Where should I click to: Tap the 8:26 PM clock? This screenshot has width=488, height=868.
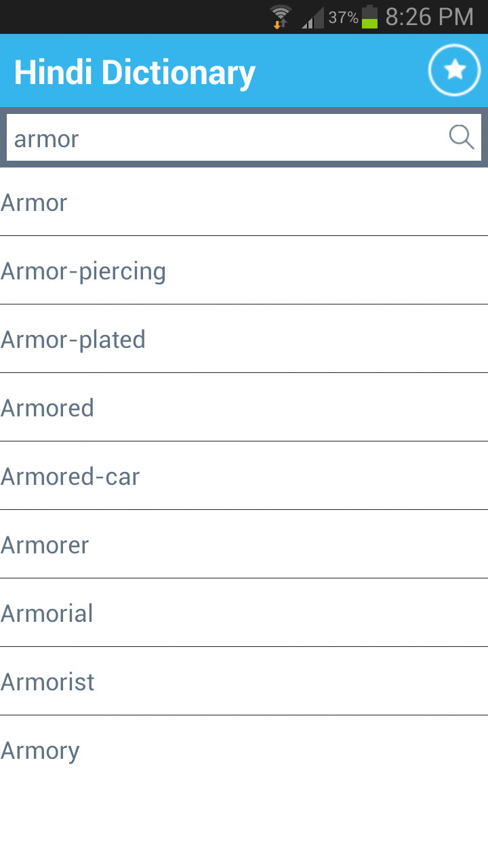point(429,17)
